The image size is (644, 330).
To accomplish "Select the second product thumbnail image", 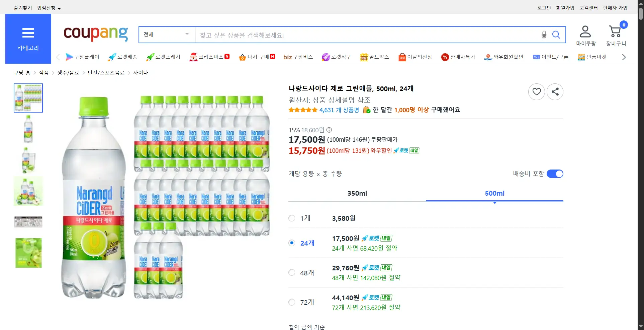I will [28, 129].
